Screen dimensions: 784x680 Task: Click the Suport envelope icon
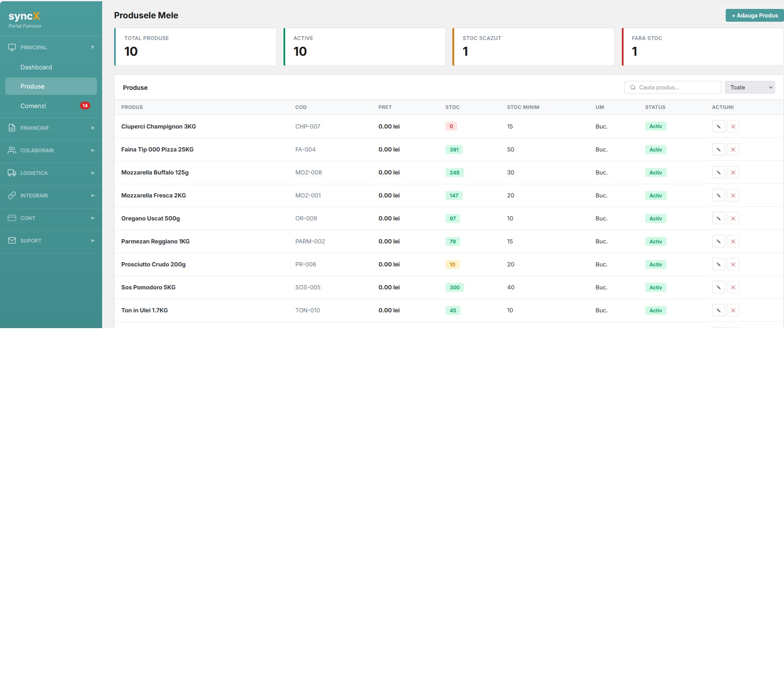(12, 240)
